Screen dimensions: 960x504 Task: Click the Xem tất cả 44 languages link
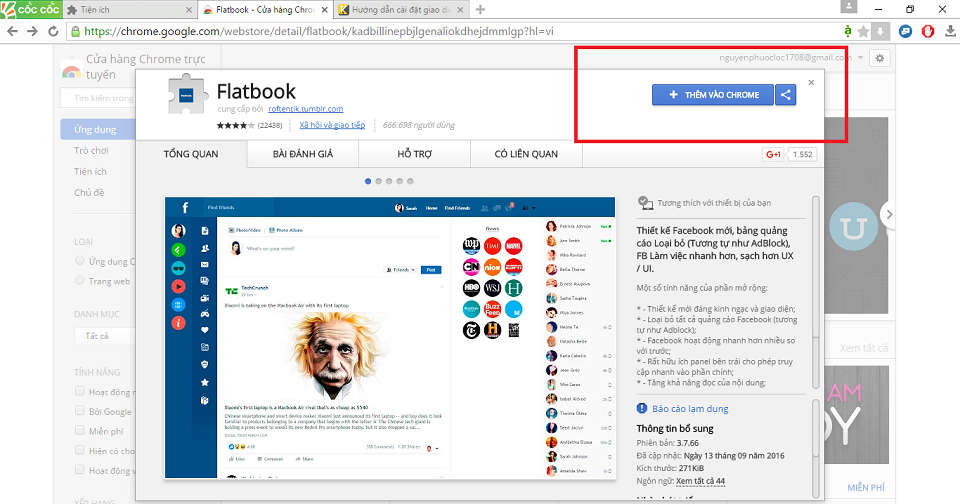tap(700, 481)
